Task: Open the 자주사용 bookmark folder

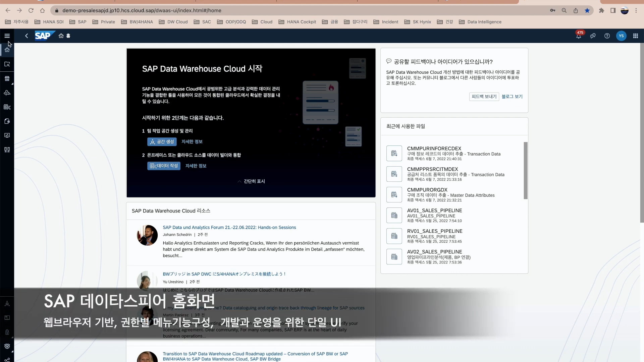Action: click(17, 22)
